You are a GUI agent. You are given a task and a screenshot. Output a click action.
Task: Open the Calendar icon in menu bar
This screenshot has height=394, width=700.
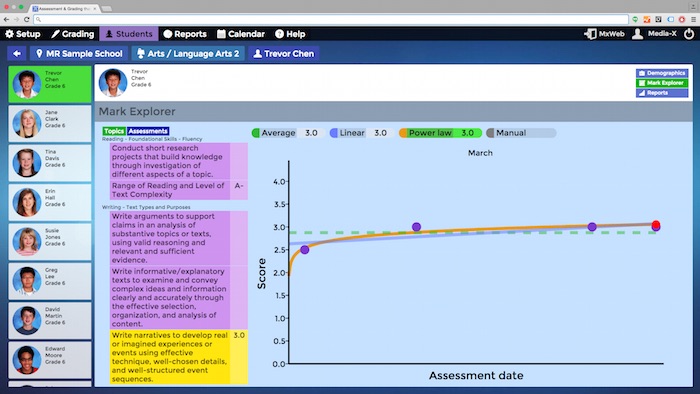click(221, 34)
